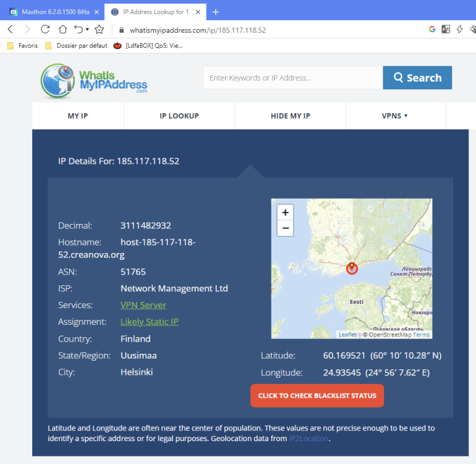This screenshot has height=464, width=476.
Task: Switch to the Maxthon 6.2.0.1500 Bêta tab
Action: point(51,12)
